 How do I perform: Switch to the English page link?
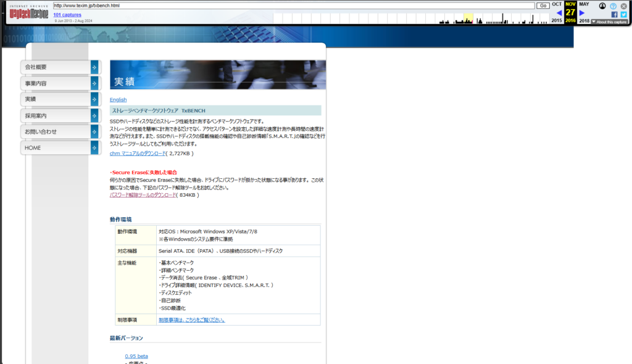point(118,100)
